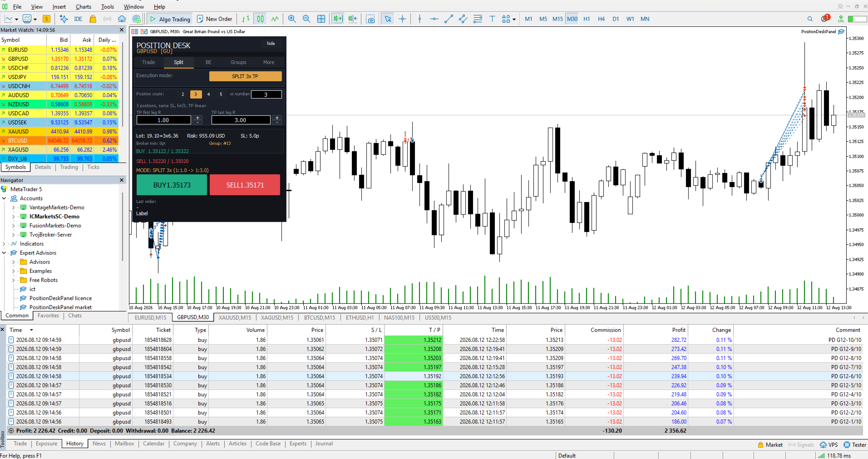Collapse the Expert Advisors tree node
This screenshot has height=459, width=868.
(x=4, y=253)
